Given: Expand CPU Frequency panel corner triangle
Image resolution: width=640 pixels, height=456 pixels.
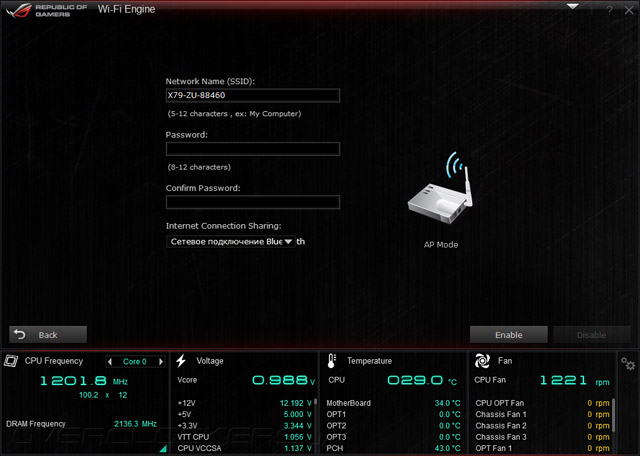Looking at the screenshot, I should pos(163,449).
